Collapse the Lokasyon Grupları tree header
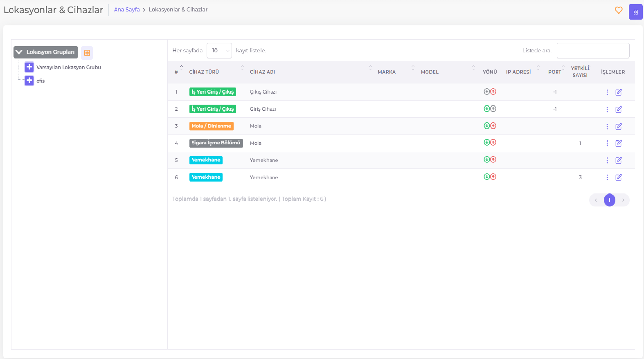Screen dimensions: 644x359 [x=46, y=52]
